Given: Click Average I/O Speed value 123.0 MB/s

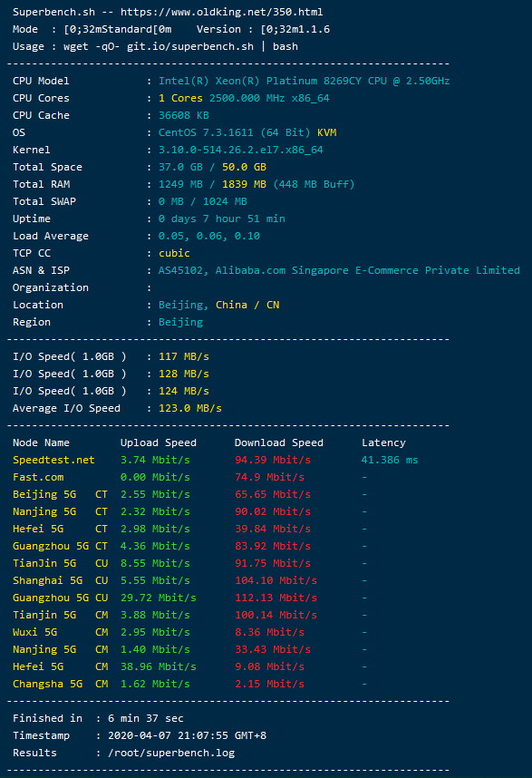Looking at the screenshot, I should tap(190, 408).
